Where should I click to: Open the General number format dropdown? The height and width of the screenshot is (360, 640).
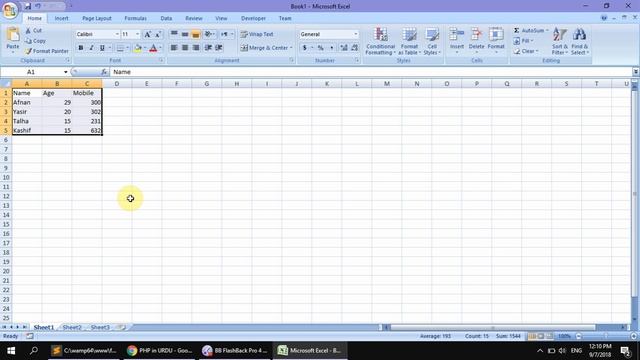pos(356,34)
